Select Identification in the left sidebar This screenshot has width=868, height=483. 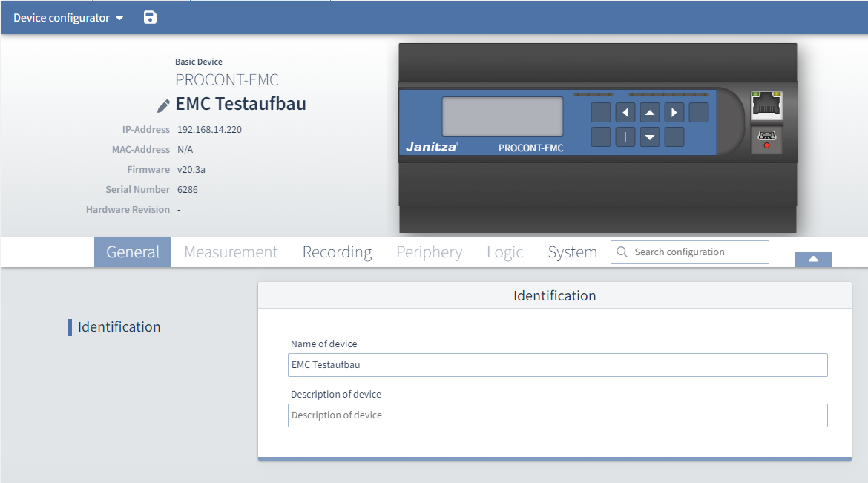pyautogui.click(x=119, y=326)
